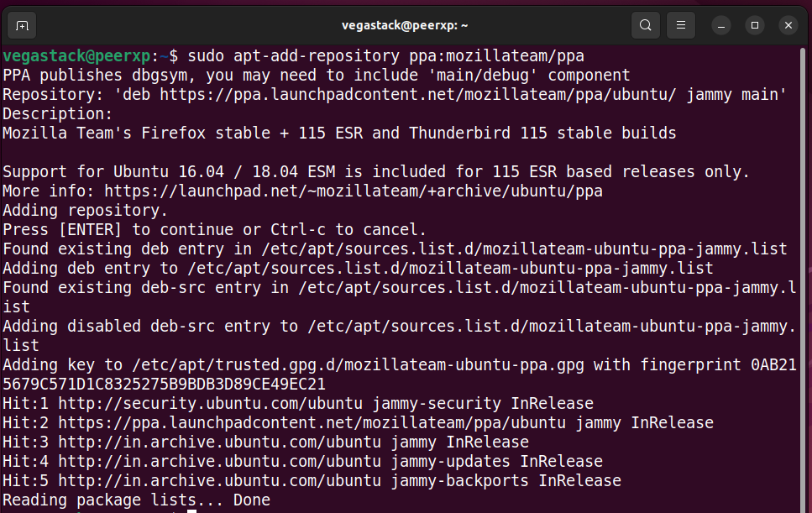The height and width of the screenshot is (513, 812).
Task: Click the terminal cursor on last line
Action: [x=191, y=510]
